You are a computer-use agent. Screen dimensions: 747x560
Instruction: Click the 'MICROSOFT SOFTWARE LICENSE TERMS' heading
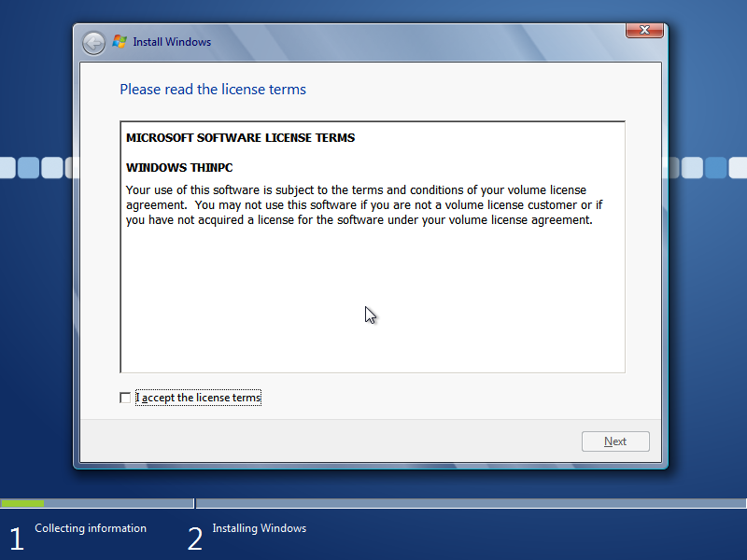[x=241, y=137]
